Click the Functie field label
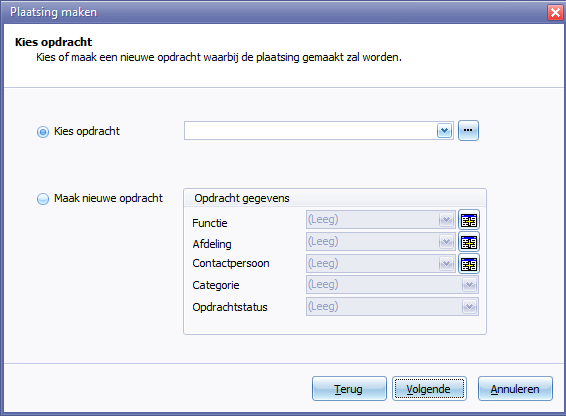Viewport: 566px width, 416px height. tap(210, 223)
